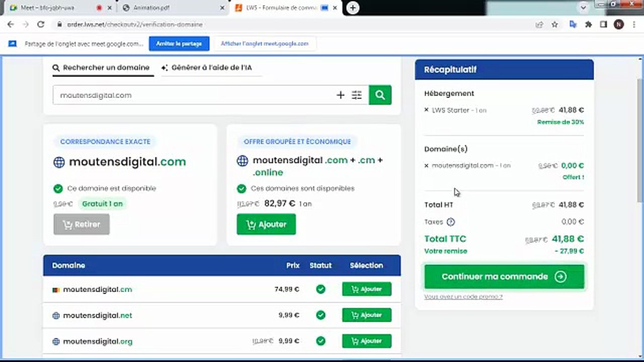Click moutensdigital.net domain name in table
644x362 pixels.
coord(98,316)
